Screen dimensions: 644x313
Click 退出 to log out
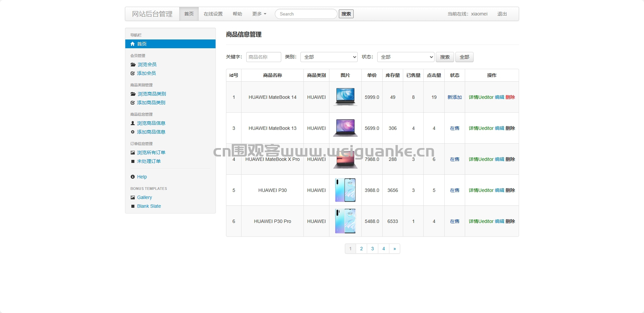pos(502,14)
